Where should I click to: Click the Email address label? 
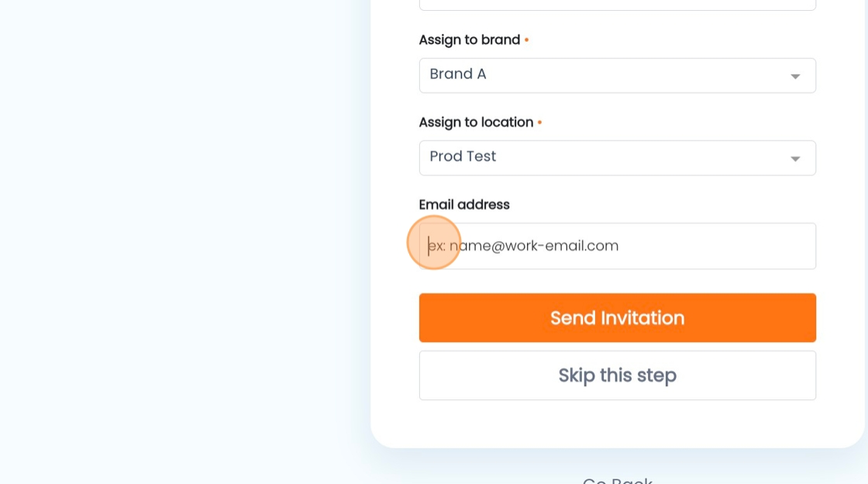click(464, 204)
